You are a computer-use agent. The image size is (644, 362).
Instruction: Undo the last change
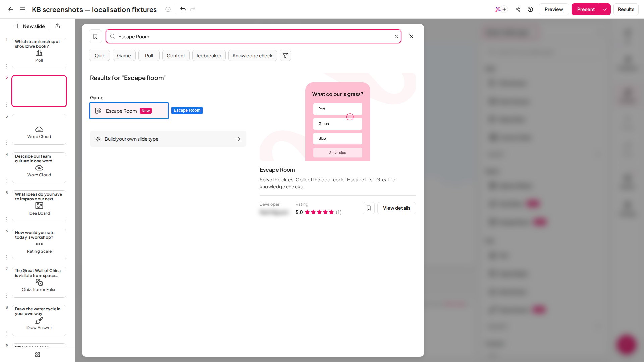click(183, 9)
